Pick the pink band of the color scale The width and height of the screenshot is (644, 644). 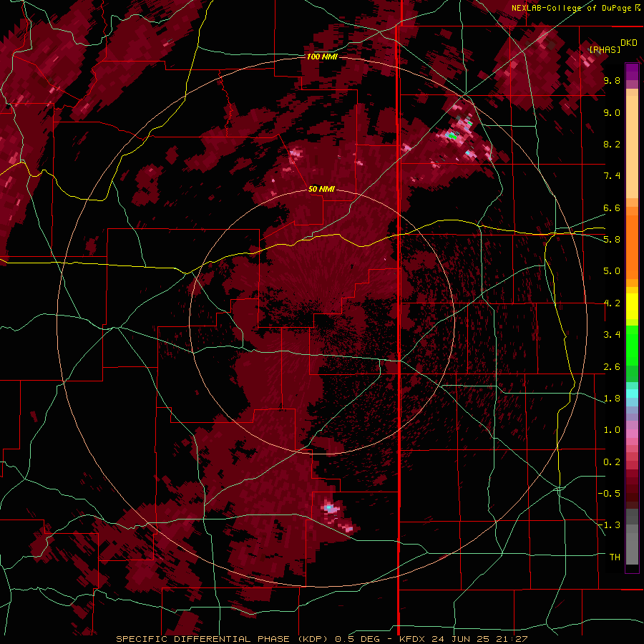pos(632,434)
